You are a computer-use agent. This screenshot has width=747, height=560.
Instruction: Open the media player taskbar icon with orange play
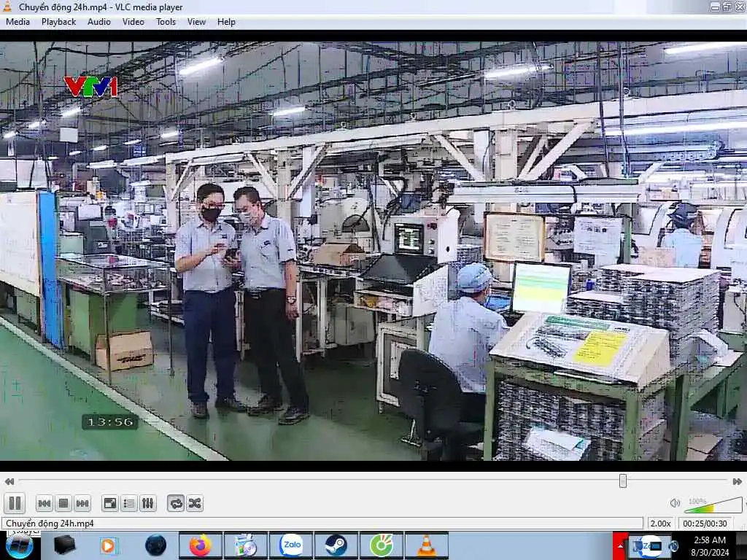[x=109, y=545]
